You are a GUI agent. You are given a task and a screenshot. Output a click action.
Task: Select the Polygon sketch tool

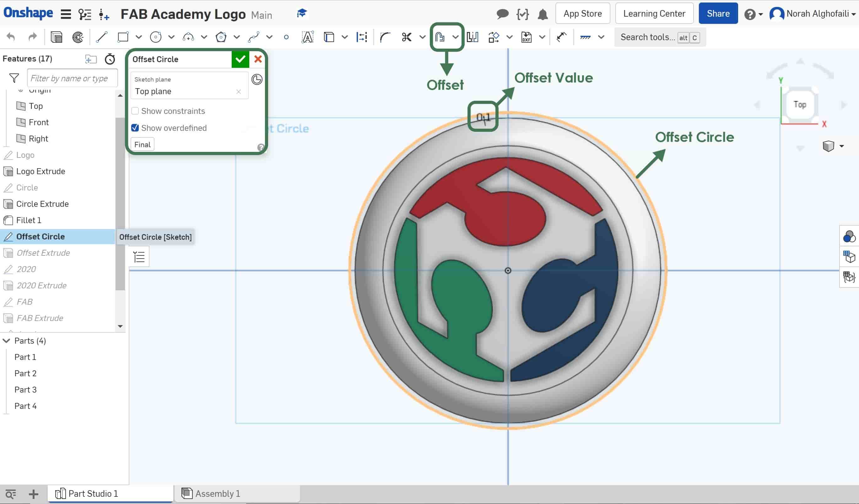[221, 37]
